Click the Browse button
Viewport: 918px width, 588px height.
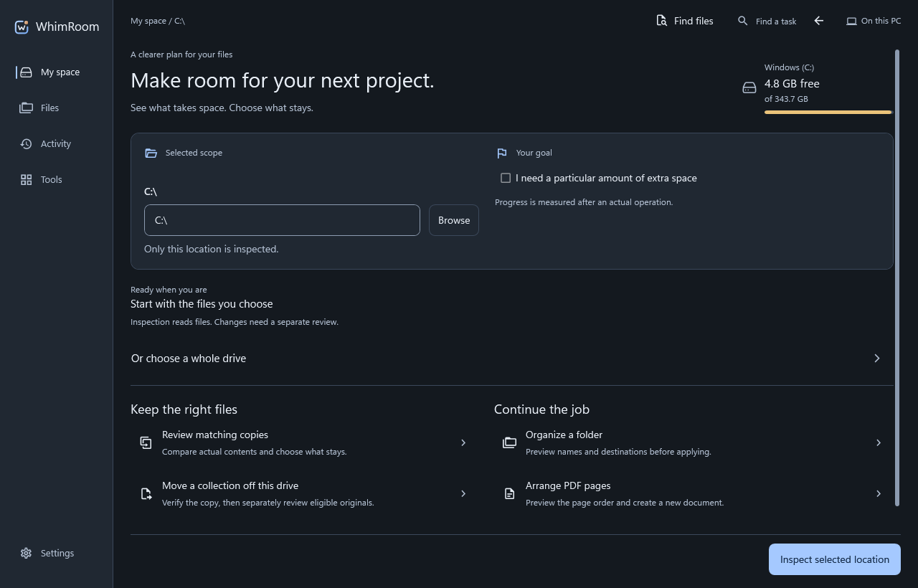[454, 220]
